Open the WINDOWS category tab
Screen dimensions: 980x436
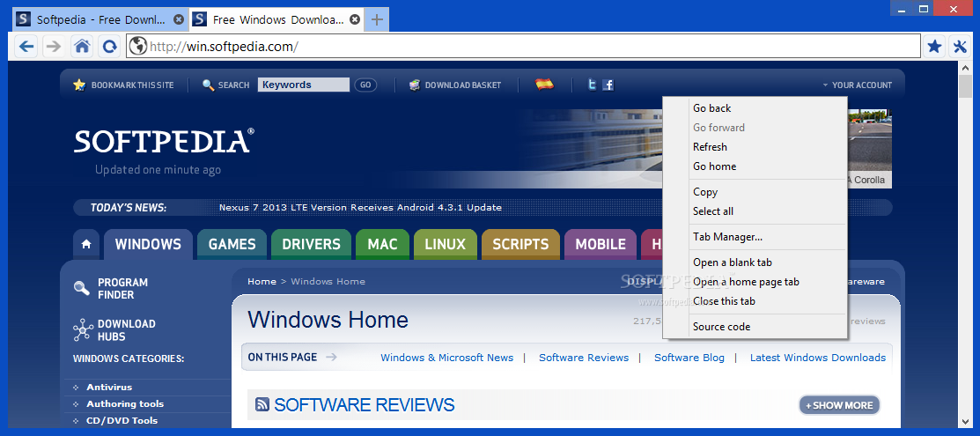(x=148, y=244)
